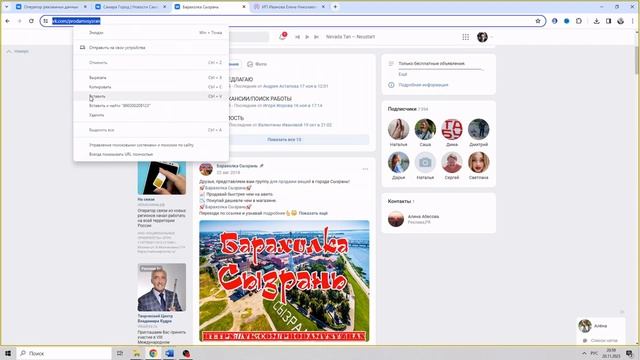
Task: Open the Владимир Кудря ad photo
Action: (x=162, y=287)
